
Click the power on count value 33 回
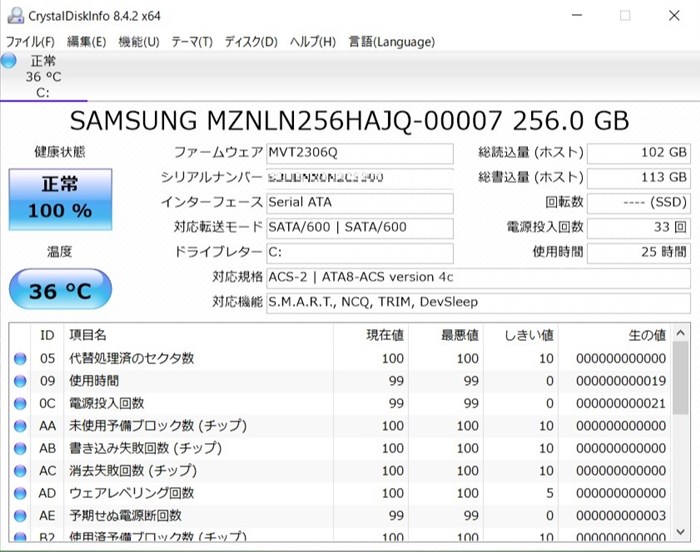point(639,228)
